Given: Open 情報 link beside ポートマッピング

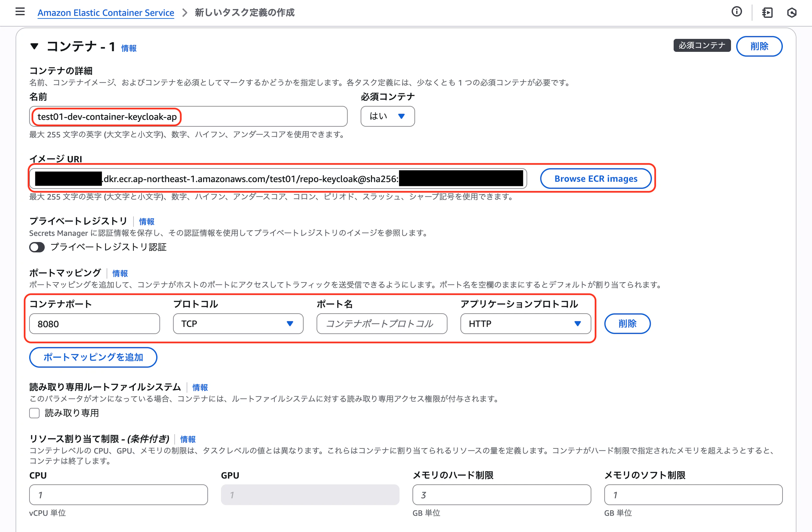Looking at the screenshot, I should tap(120, 273).
